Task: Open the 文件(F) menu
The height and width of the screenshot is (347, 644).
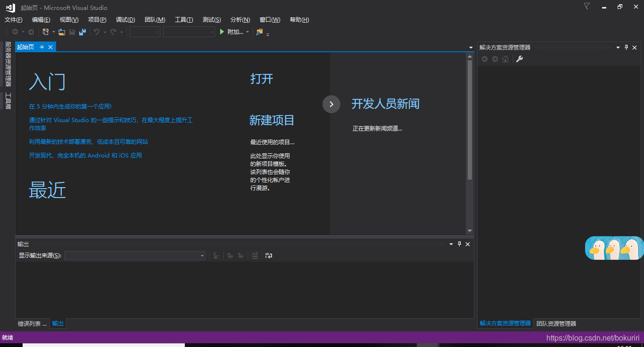Action: pos(14,20)
